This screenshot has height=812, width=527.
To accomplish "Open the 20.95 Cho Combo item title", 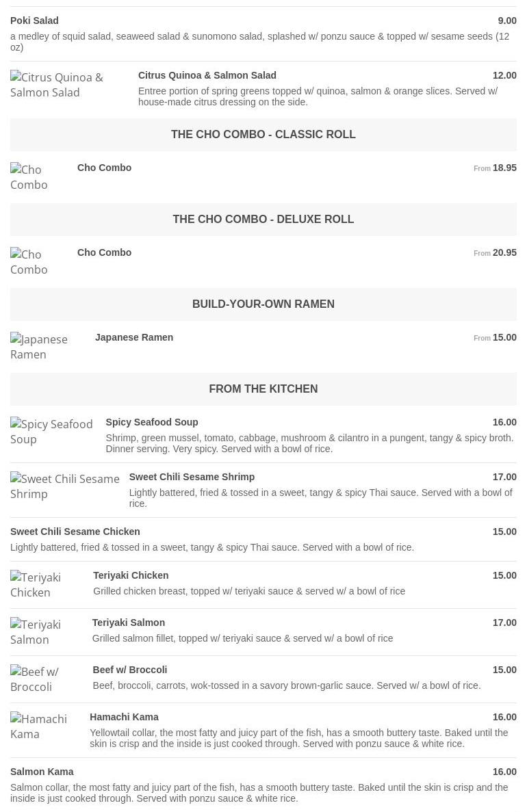I will point(104,252).
